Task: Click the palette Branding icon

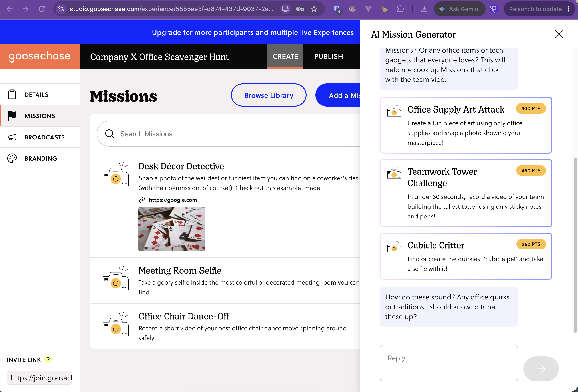Action: (12, 158)
